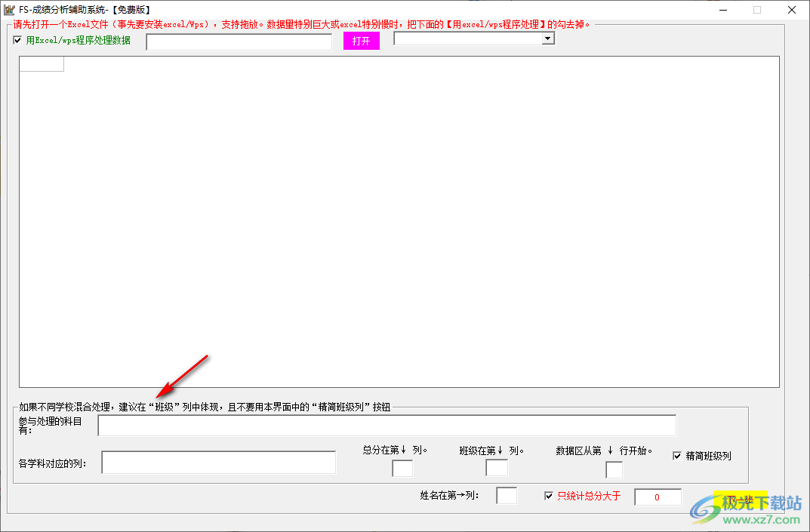The width and height of the screenshot is (810, 532).
Task: Click the 数据区从第行开始 input box
Action: (614, 470)
